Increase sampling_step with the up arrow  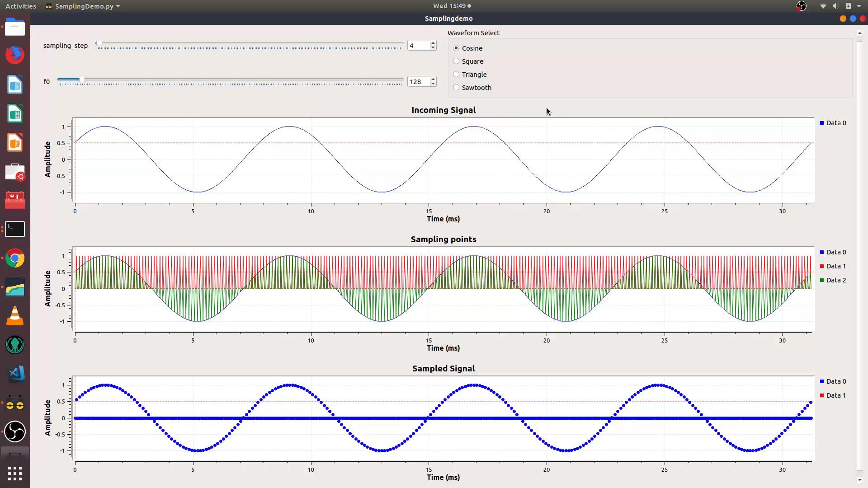pyautogui.click(x=433, y=43)
